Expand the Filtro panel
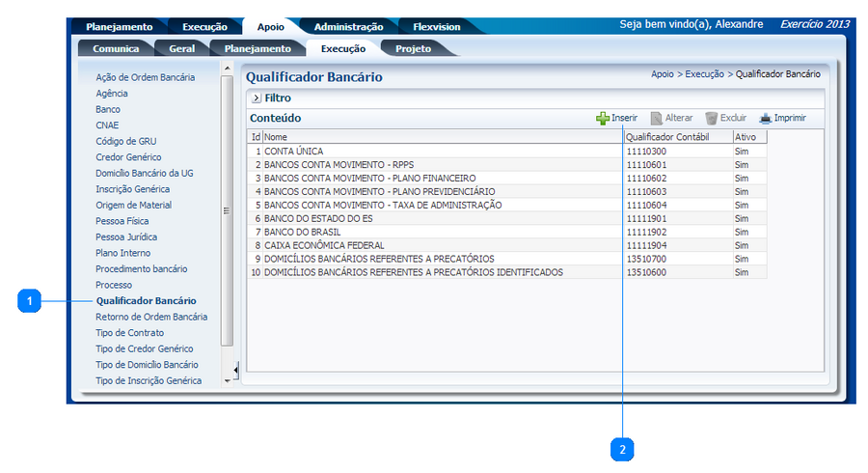 tap(257, 97)
